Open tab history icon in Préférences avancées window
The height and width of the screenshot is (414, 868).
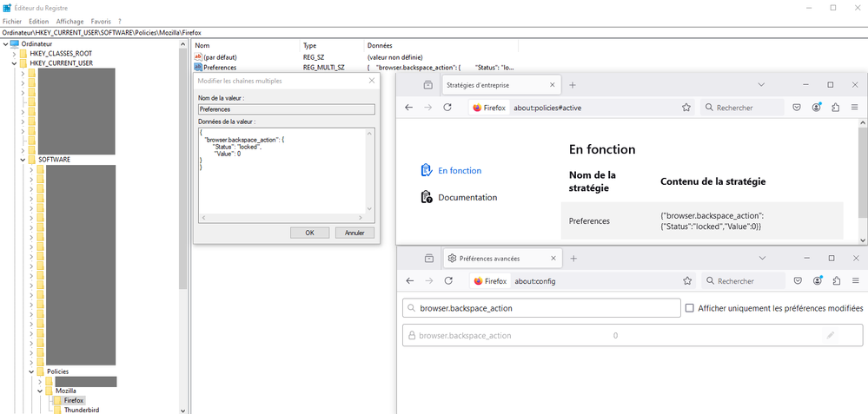click(428, 259)
